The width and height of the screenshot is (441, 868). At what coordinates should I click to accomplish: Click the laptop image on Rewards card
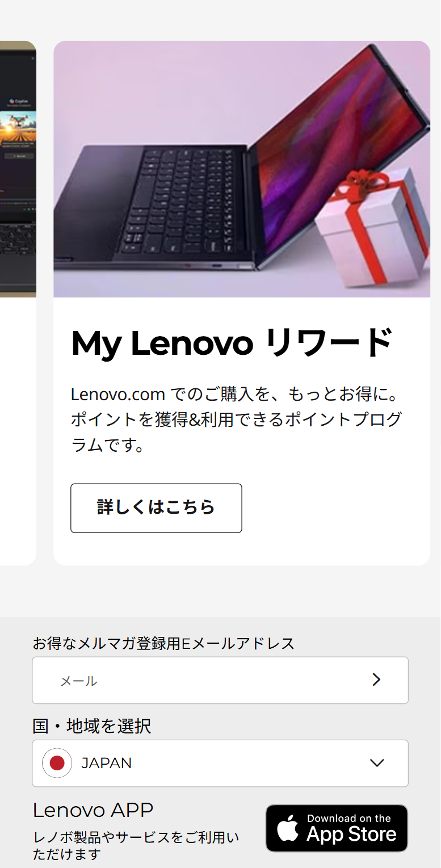[242, 169]
